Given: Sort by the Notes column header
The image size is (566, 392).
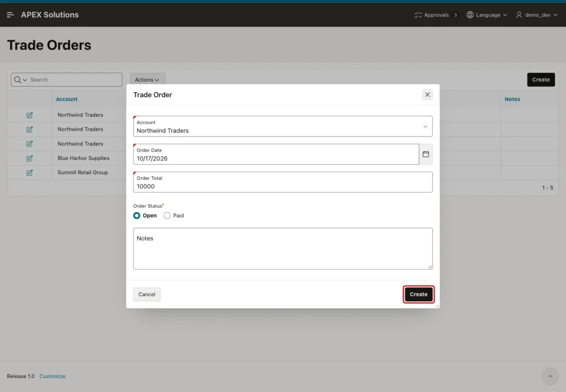Looking at the screenshot, I should pos(512,100).
